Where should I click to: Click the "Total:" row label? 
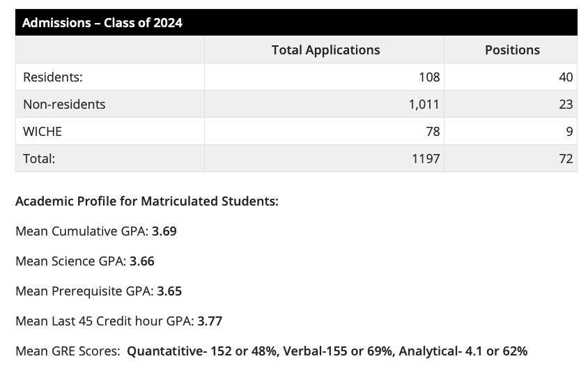click(39, 159)
